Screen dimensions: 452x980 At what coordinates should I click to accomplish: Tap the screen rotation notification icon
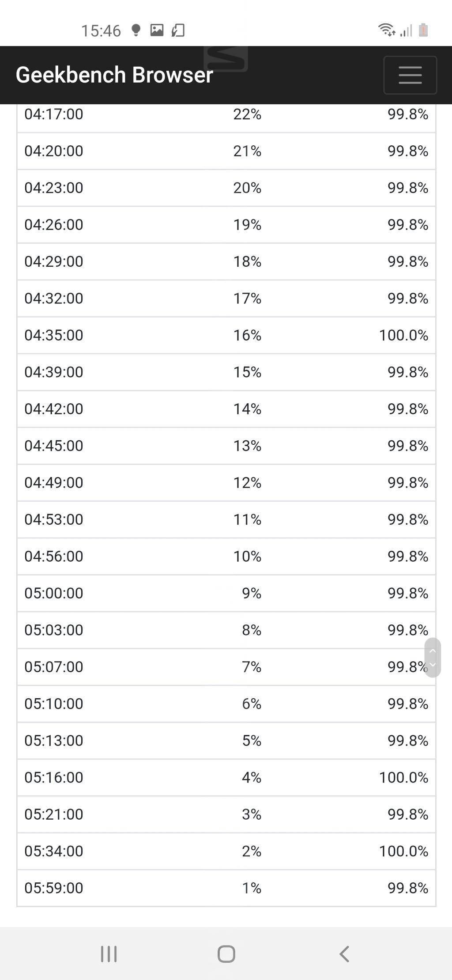click(178, 30)
